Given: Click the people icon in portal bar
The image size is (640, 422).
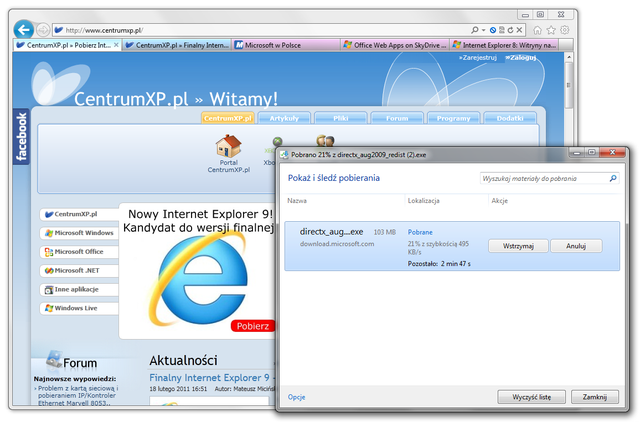Looking at the screenshot, I should [325, 141].
